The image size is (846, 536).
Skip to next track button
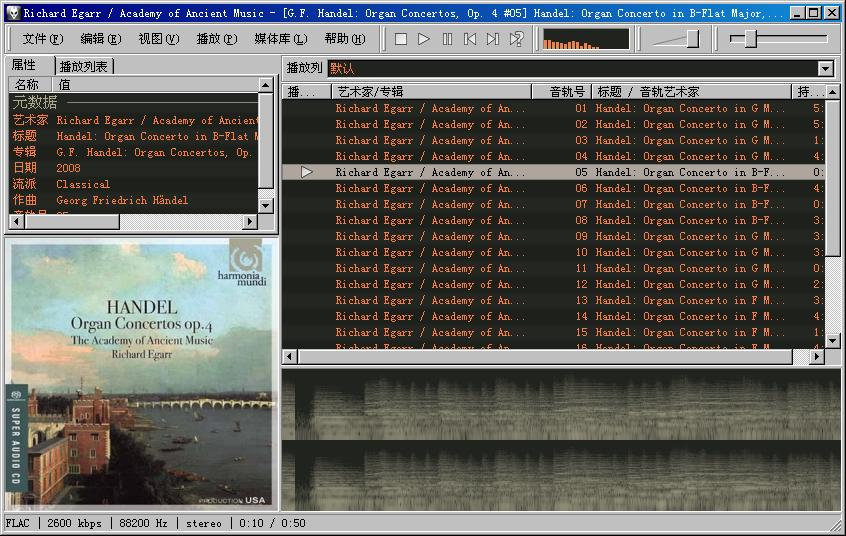[493, 39]
